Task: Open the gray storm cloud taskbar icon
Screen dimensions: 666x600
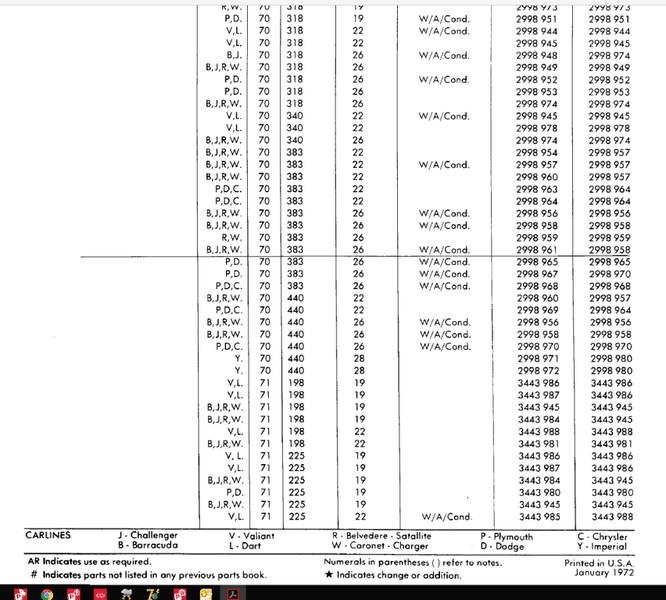Action: pyautogui.click(x=124, y=593)
